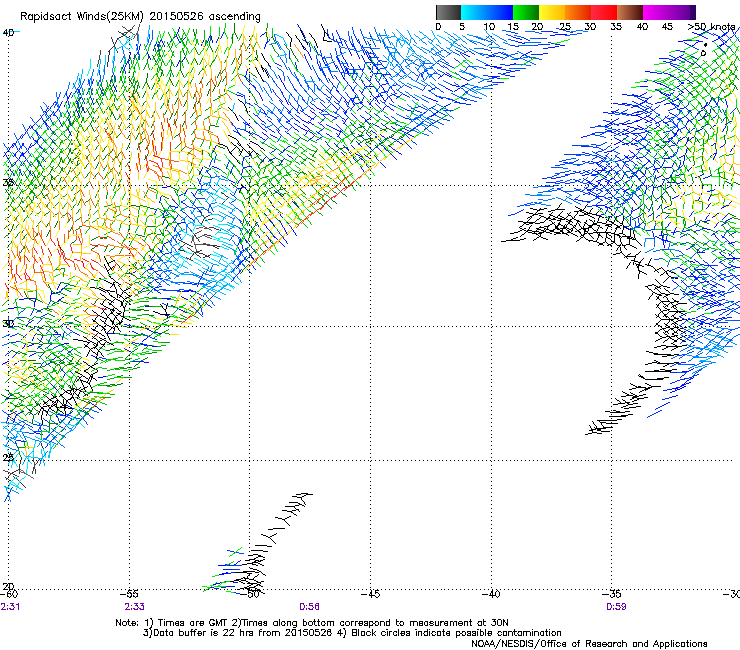Click the latitude label '35'

[x=8, y=182]
